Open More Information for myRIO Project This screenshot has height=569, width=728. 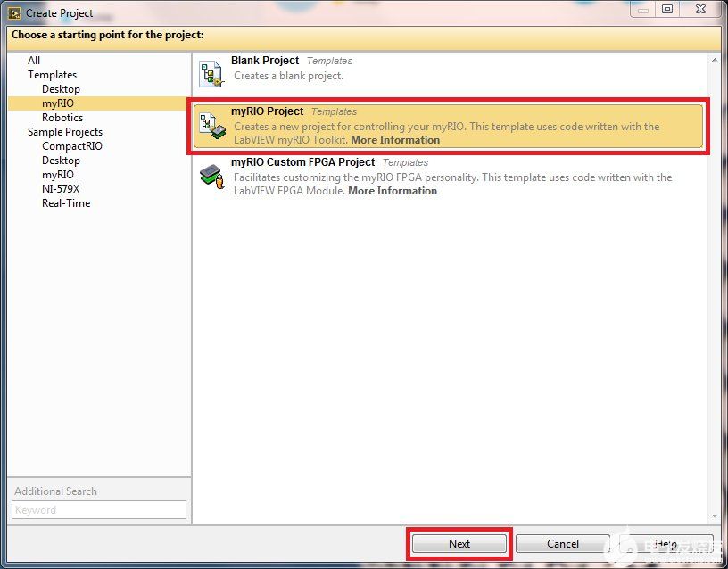(395, 140)
